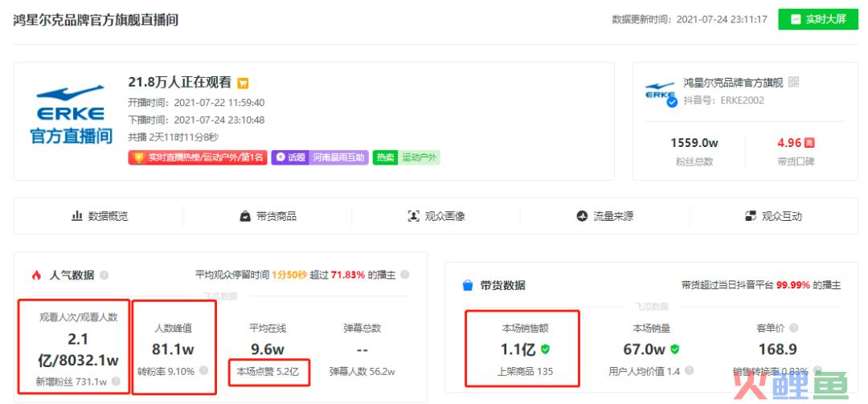Viewport: 868px width, 404px height.
Task: Click the 4.96 带货口碑 score
Action: (789, 143)
